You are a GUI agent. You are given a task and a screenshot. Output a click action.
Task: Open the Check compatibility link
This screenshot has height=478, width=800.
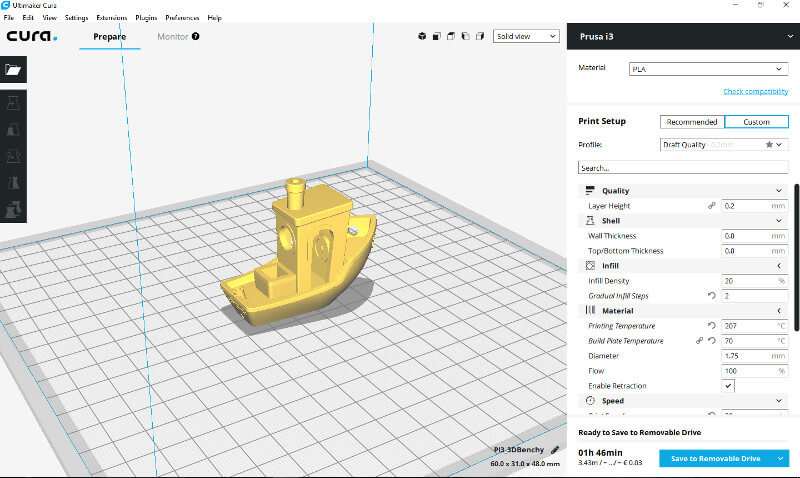pos(755,92)
